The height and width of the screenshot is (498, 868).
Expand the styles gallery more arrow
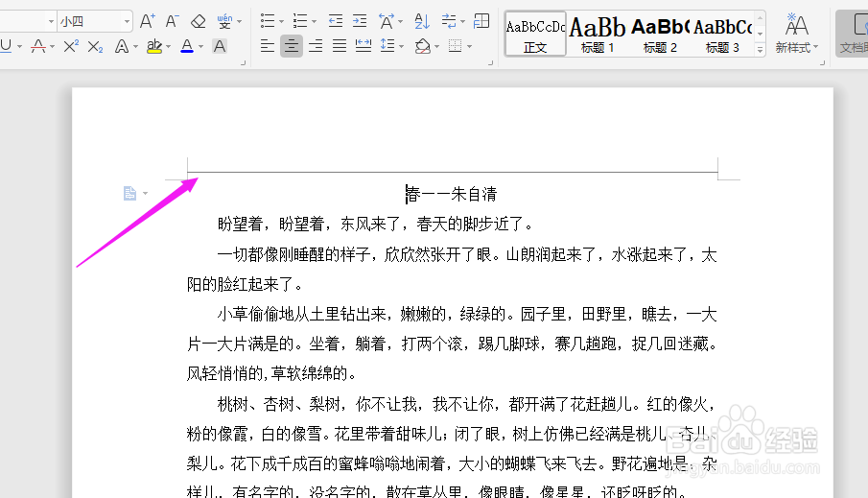[x=760, y=49]
